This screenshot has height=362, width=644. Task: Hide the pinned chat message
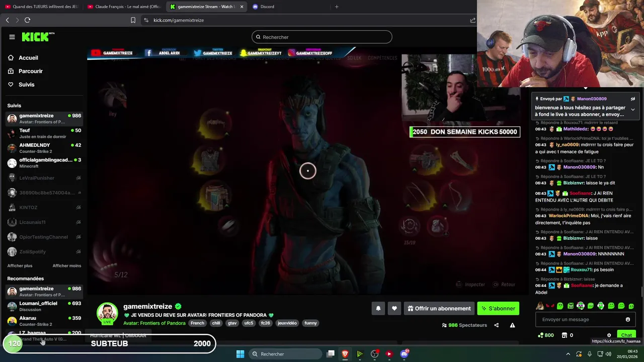pos(632,99)
